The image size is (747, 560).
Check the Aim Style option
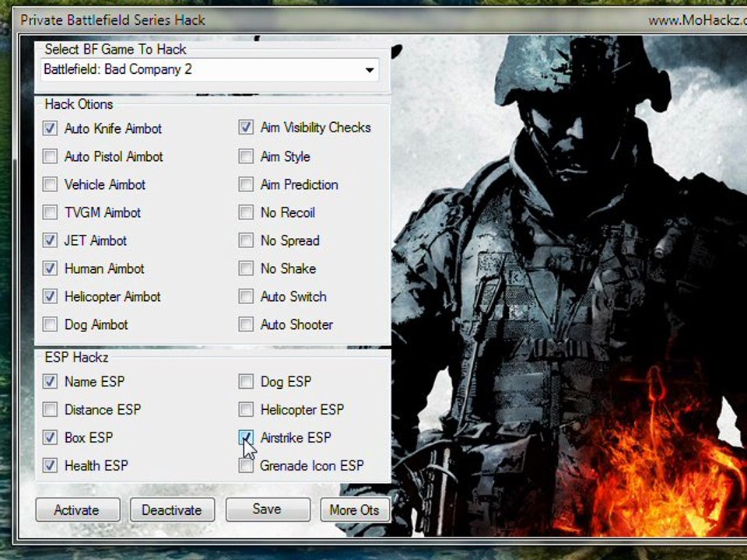[x=246, y=156]
